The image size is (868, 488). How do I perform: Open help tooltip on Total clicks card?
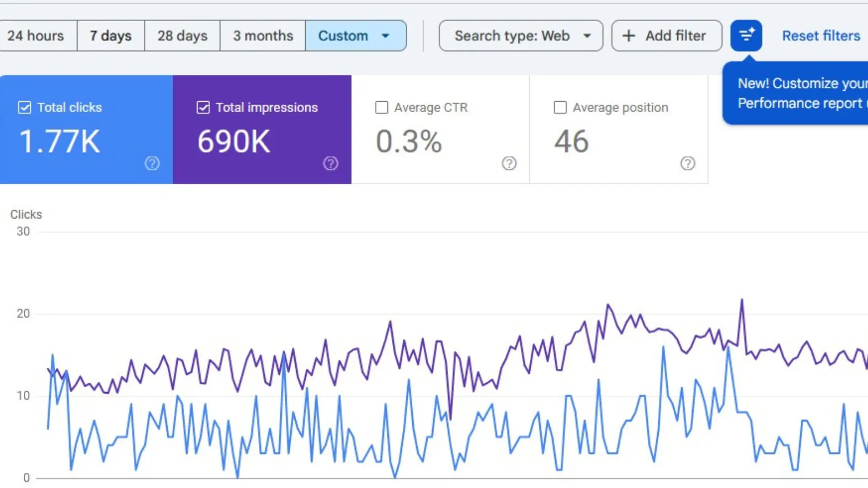[152, 164]
